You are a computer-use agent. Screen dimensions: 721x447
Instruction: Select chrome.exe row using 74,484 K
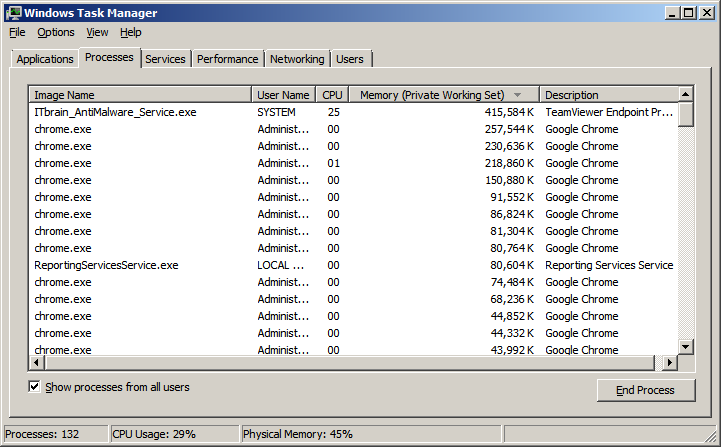(354, 282)
